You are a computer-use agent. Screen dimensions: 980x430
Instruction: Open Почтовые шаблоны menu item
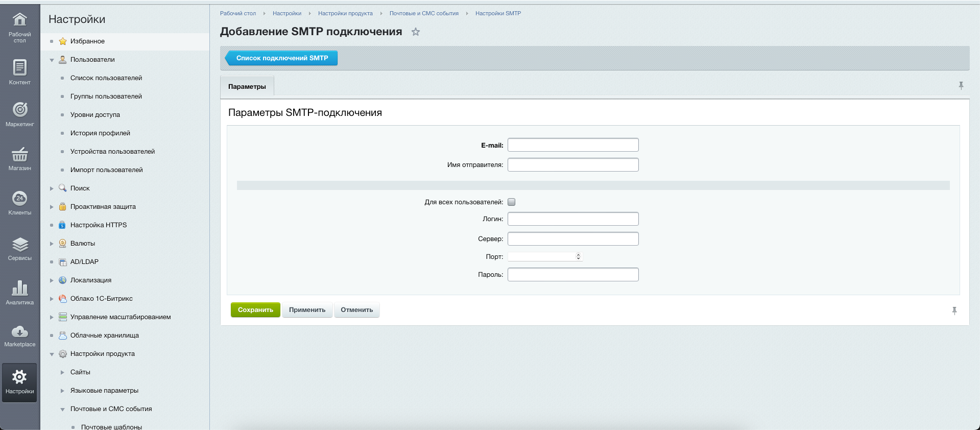[x=111, y=426]
